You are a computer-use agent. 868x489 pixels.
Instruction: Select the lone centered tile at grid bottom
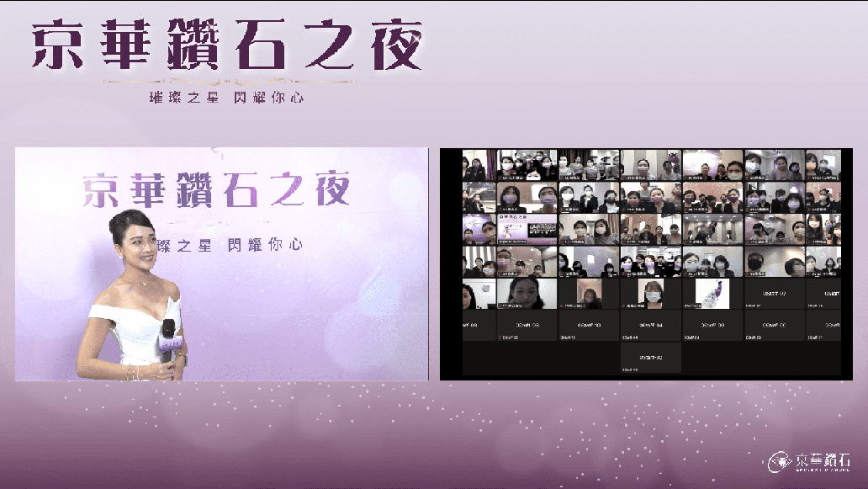coord(650,358)
